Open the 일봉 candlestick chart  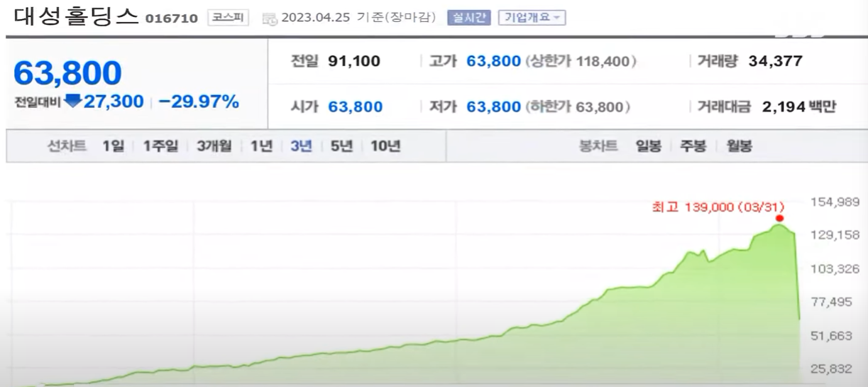click(x=649, y=147)
